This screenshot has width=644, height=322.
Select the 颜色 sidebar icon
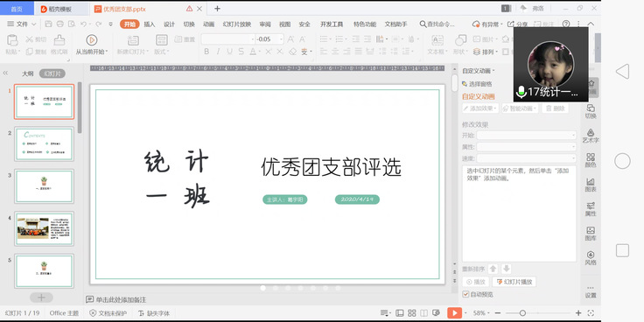[591, 161]
